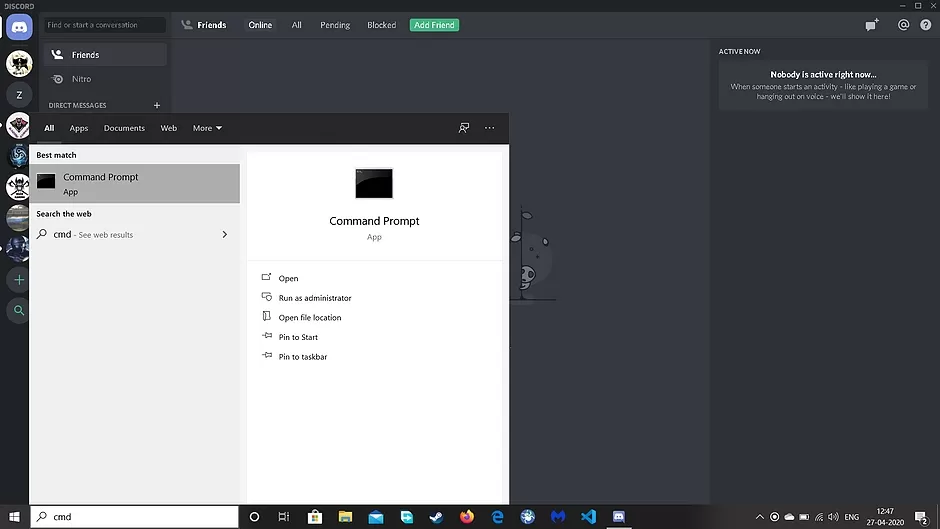Launch Microsoft Store from taskbar

pyautogui.click(x=315, y=516)
